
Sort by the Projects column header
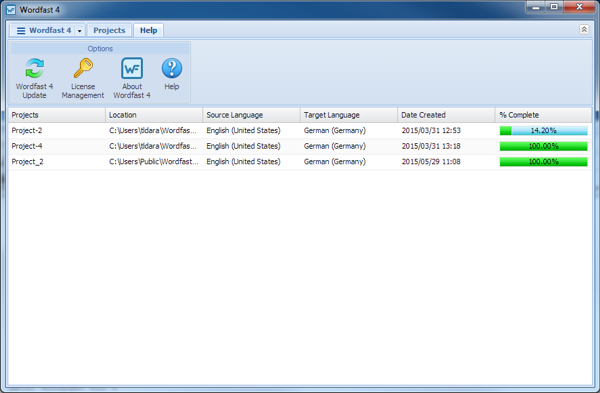[57, 115]
